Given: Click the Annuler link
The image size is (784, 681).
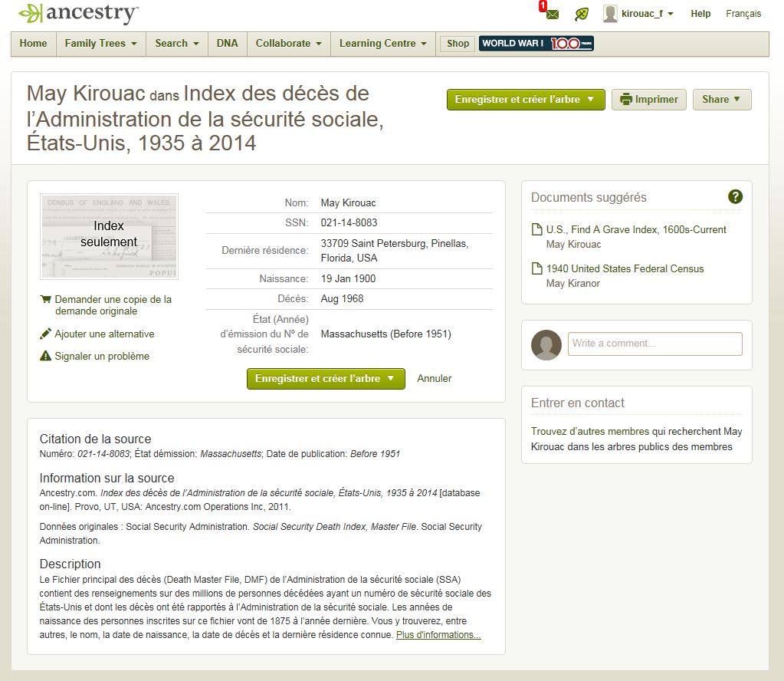Looking at the screenshot, I should (434, 379).
